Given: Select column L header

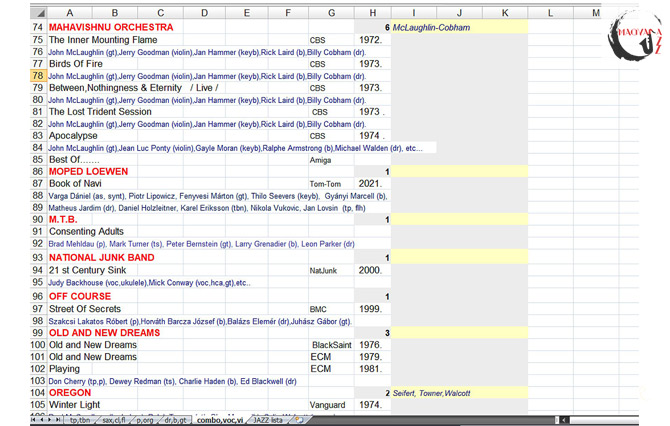Looking at the screenshot, I should [x=550, y=13].
